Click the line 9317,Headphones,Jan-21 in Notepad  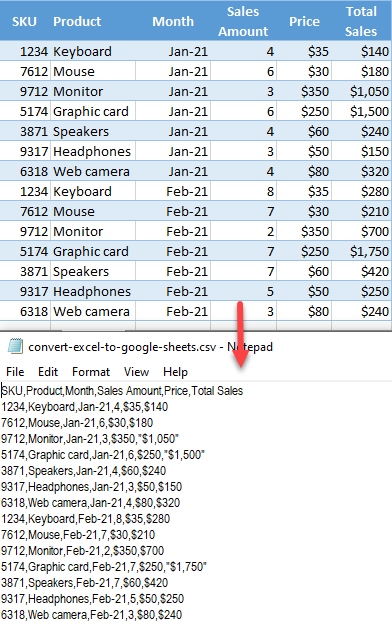click(x=91, y=487)
